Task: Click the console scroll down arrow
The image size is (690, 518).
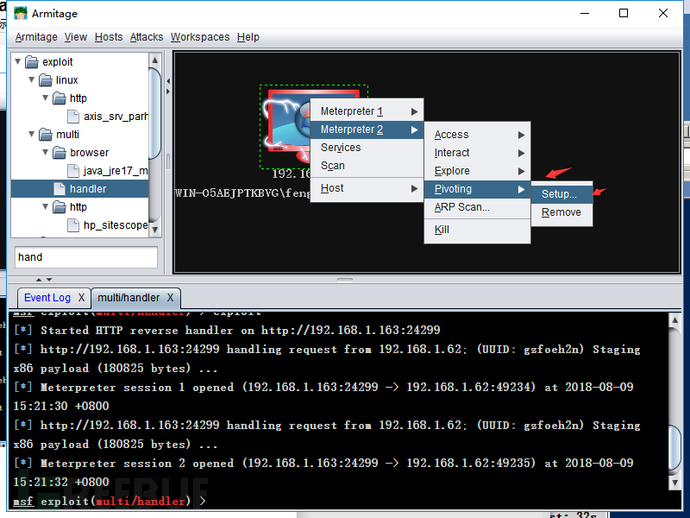Action: [675, 483]
